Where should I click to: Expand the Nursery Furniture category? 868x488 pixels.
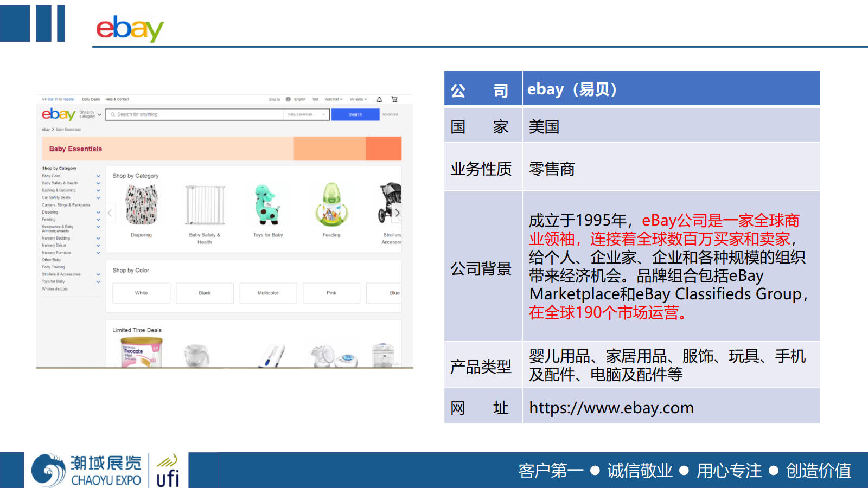(x=98, y=253)
